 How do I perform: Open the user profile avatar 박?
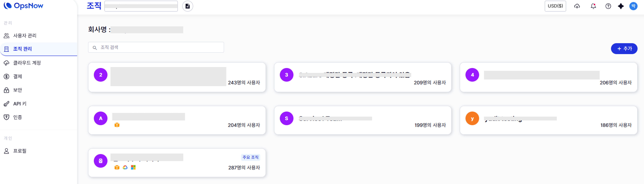pyautogui.click(x=633, y=6)
